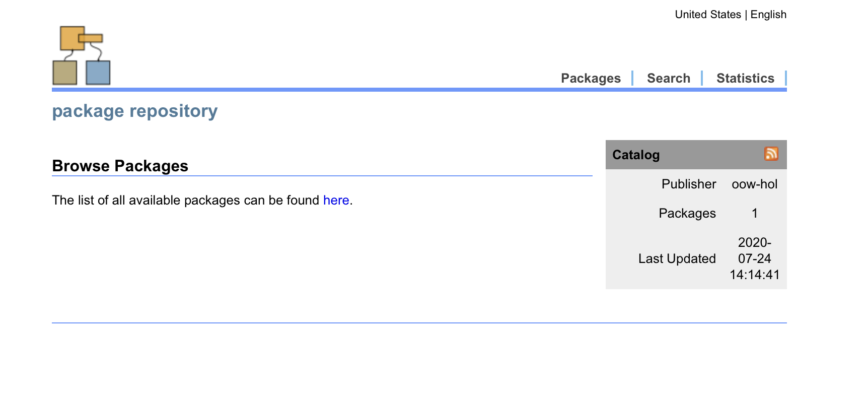Click the thin footer divider line
Viewport: 868px width, 398px height.
419,322
